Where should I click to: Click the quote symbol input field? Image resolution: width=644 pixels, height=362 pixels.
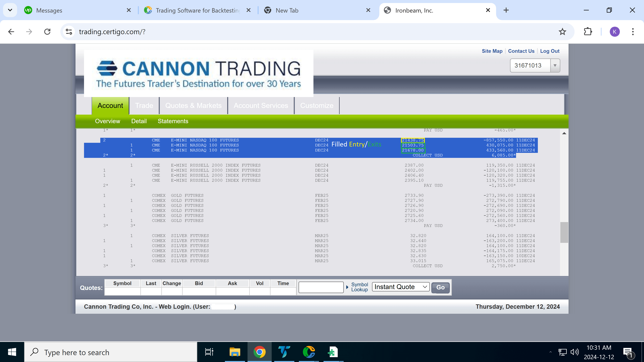(321, 287)
